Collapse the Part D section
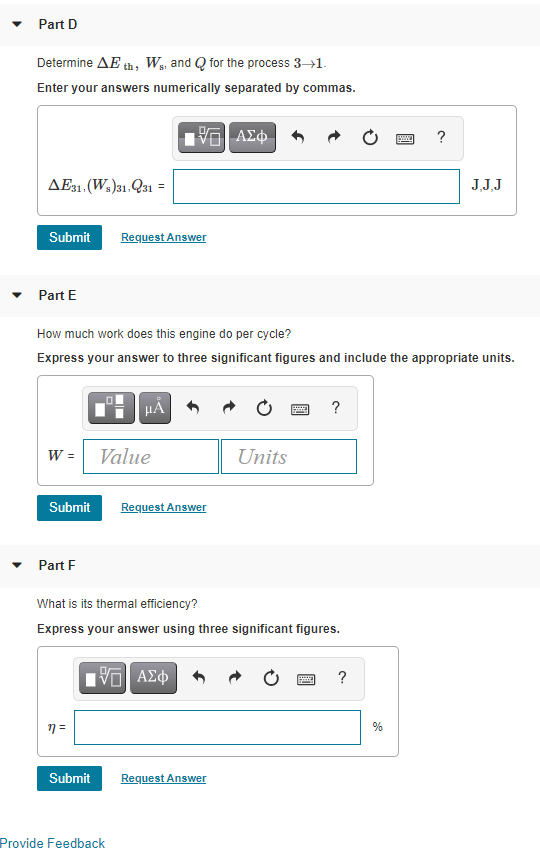Image resolution: width=540 pixels, height=866 pixels. [x=17, y=24]
